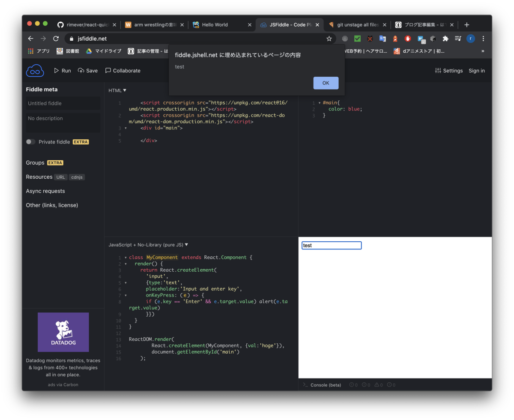Reload the current page
This screenshot has width=514, height=420.
pyautogui.click(x=56, y=39)
